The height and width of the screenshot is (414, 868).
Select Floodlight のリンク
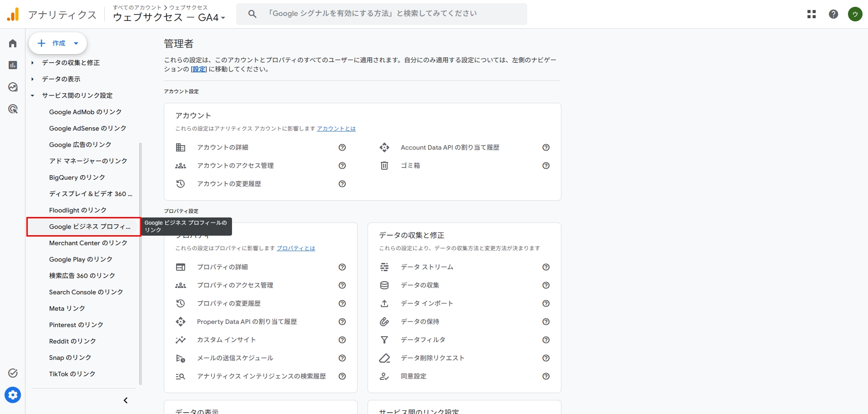coord(78,210)
